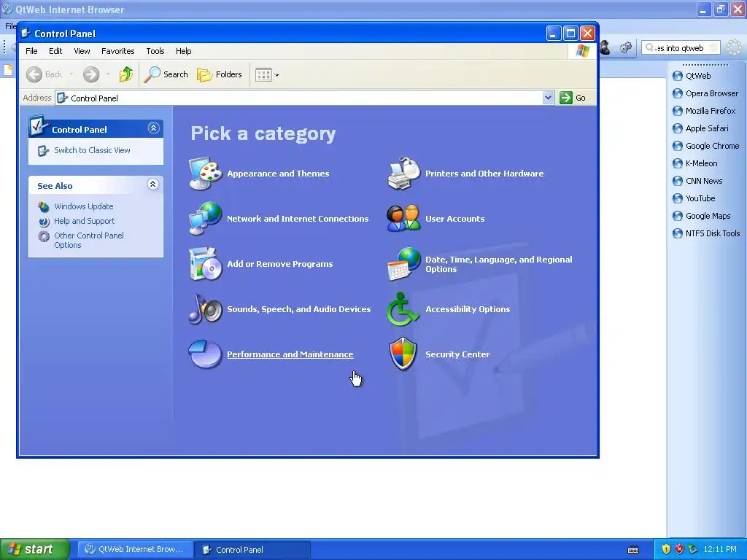Collapse the See Also section
747x560 pixels.
[152, 184]
